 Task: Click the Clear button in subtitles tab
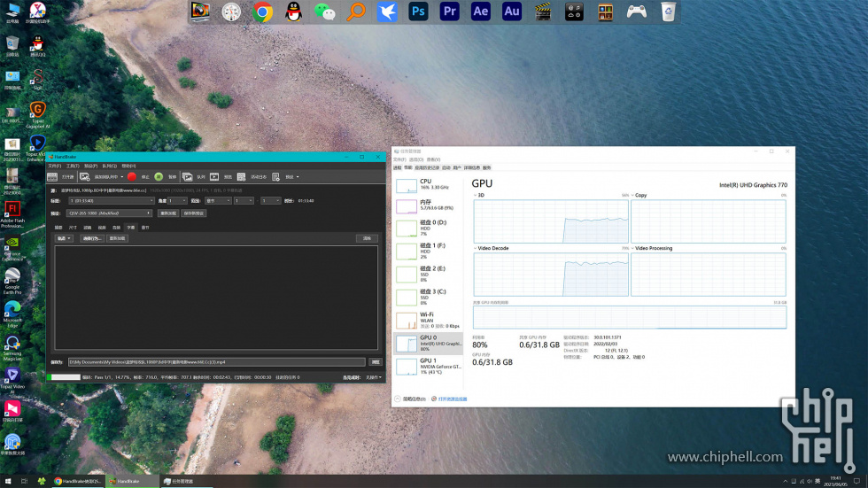(367, 238)
